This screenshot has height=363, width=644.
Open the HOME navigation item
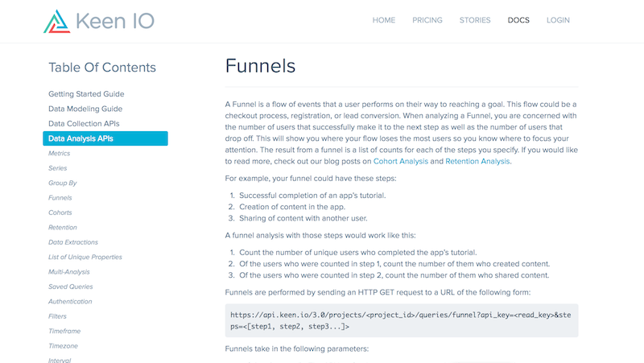(x=384, y=20)
